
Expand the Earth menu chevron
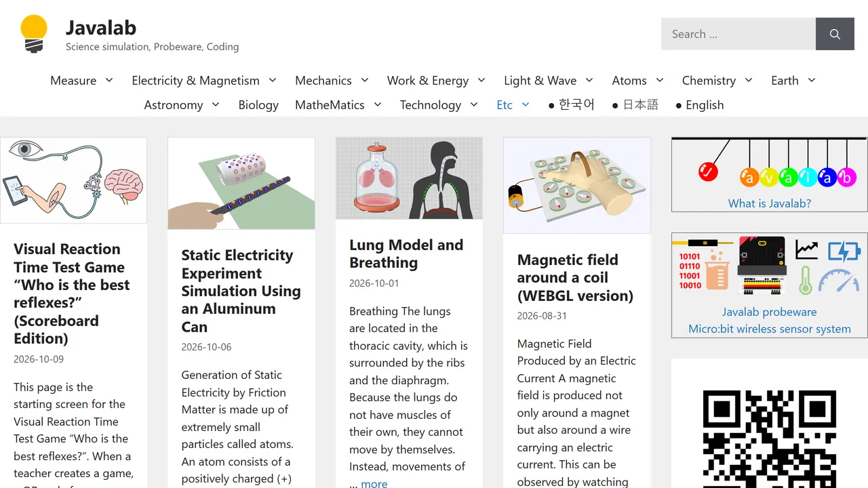pos(812,80)
